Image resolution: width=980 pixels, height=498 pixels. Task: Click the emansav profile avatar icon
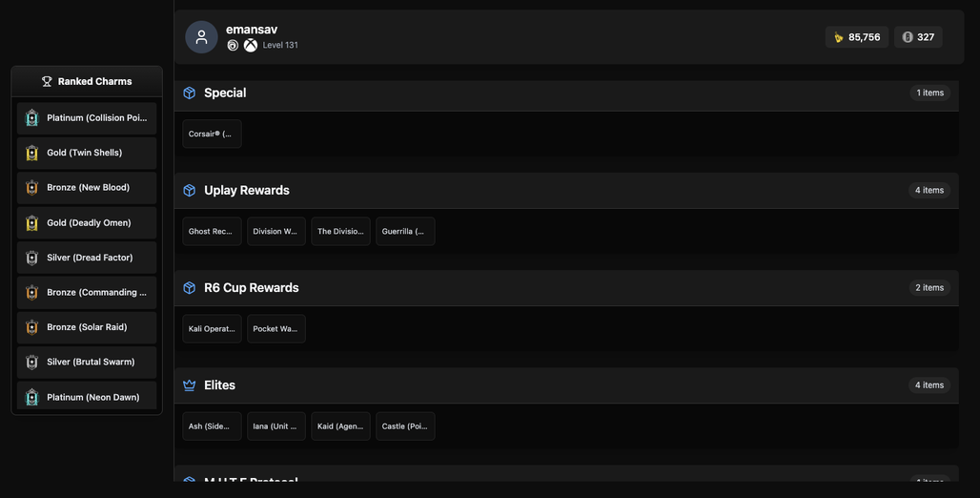201,37
